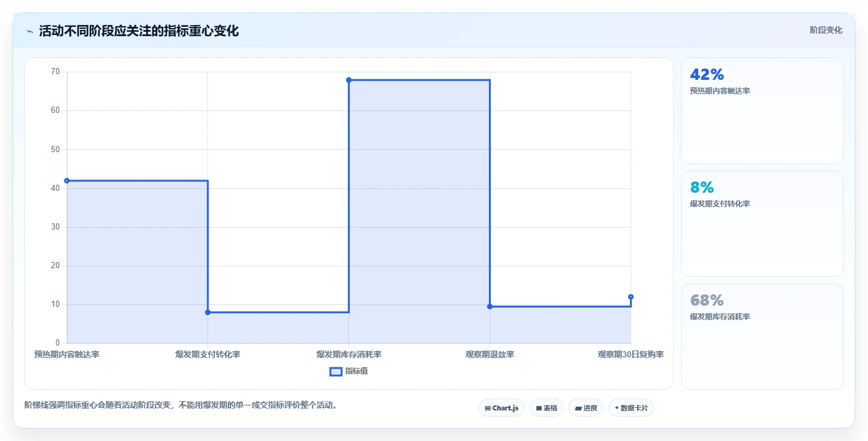Click x-axis label 观察期30日复购率
Viewport: 868px width, 441px height.
pos(631,354)
